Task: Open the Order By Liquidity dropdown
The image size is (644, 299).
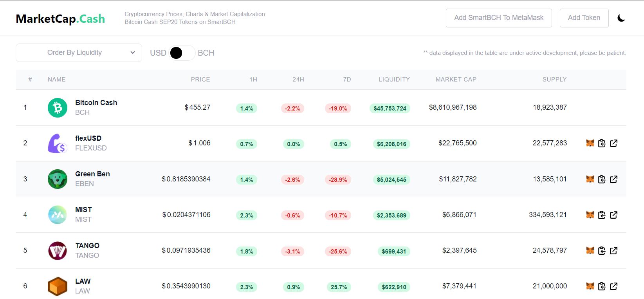Action: [x=79, y=53]
